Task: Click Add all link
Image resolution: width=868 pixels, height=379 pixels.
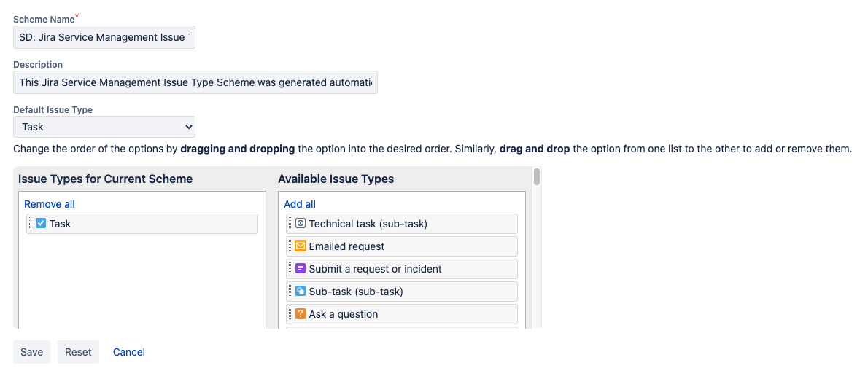Action: pyautogui.click(x=300, y=204)
